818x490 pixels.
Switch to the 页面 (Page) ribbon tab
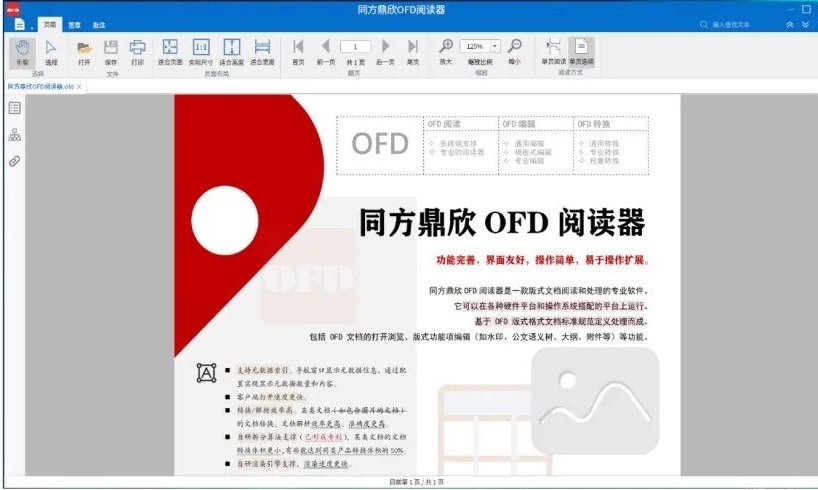50,25
